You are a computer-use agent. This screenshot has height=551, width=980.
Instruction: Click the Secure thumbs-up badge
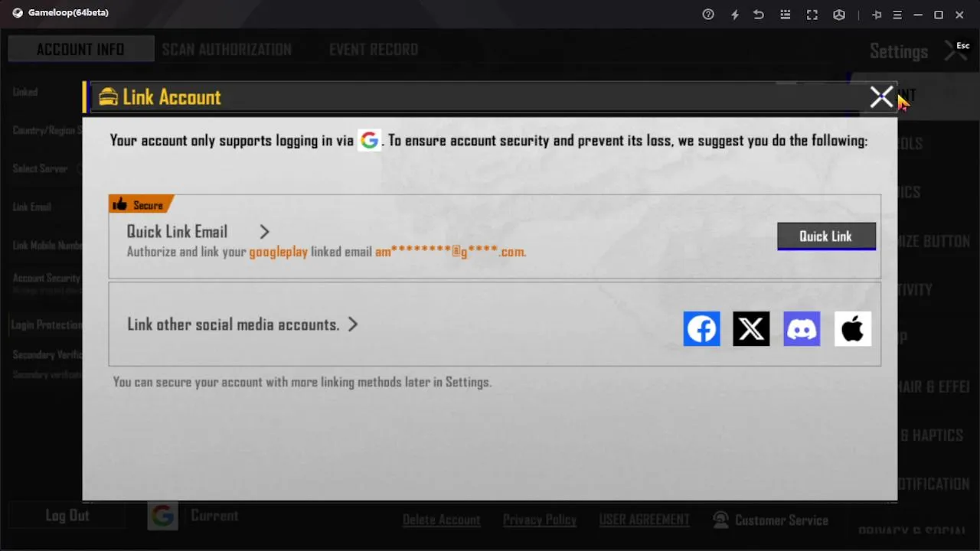pyautogui.click(x=141, y=204)
